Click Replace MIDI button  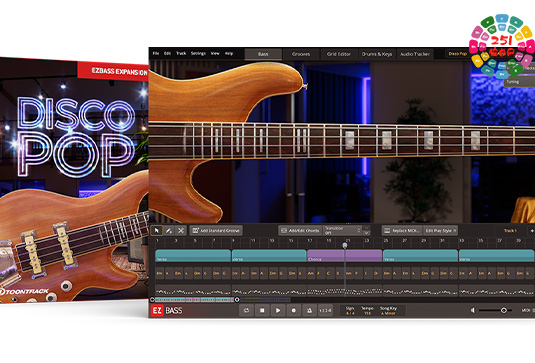click(x=402, y=231)
